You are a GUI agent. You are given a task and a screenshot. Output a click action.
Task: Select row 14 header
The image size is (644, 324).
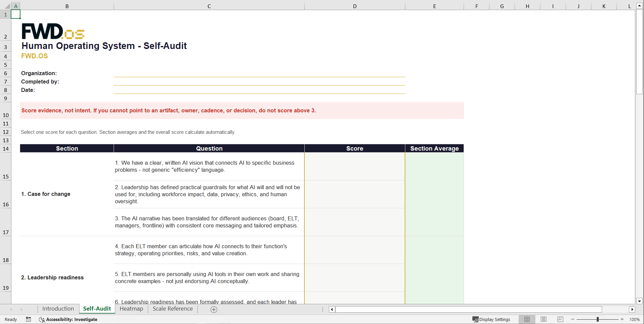(x=6, y=149)
